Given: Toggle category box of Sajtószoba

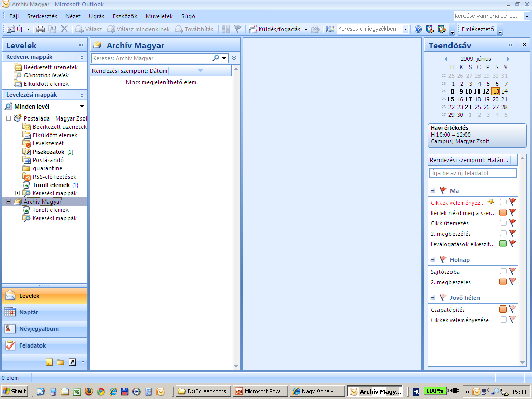Looking at the screenshot, I should [503, 271].
